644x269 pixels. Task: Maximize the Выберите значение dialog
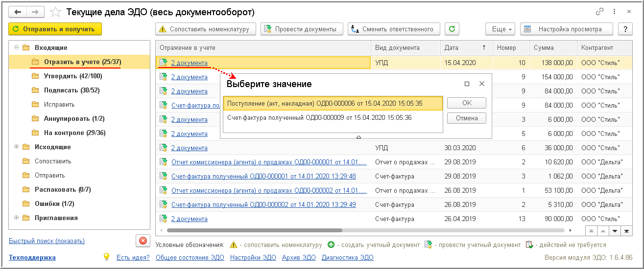(x=467, y=84)
